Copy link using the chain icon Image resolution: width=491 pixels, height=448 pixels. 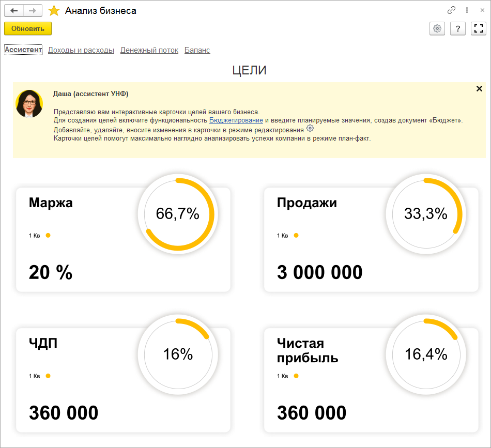[451, 10]
